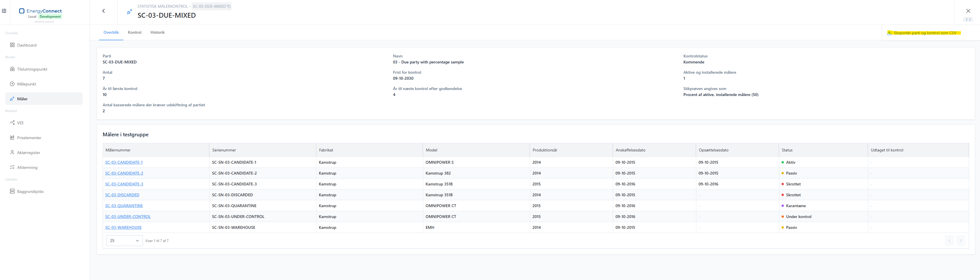The image size is (980, 280).
Task: Go back using the left chevron arrow
Action: click(x=104, y=11)
